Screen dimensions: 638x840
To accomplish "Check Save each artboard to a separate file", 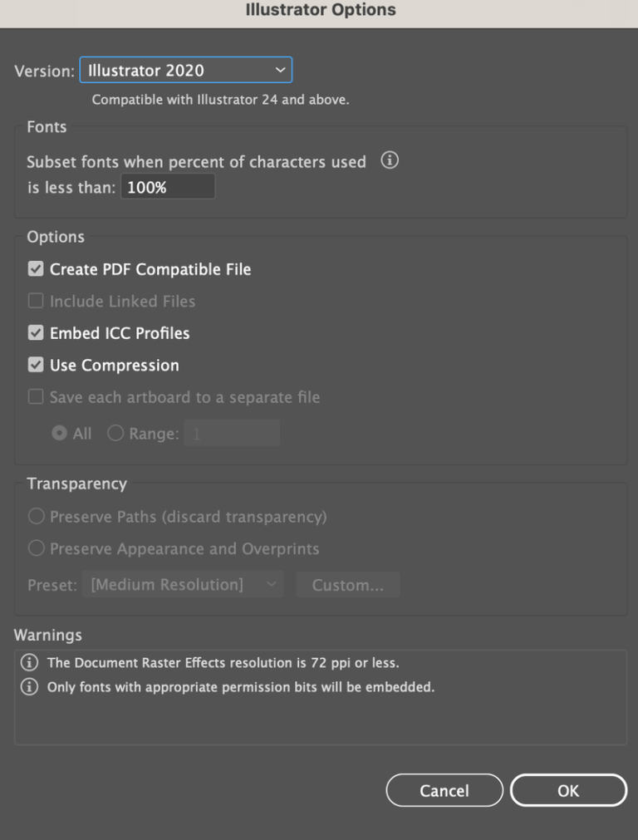I will tap(36, 396).
